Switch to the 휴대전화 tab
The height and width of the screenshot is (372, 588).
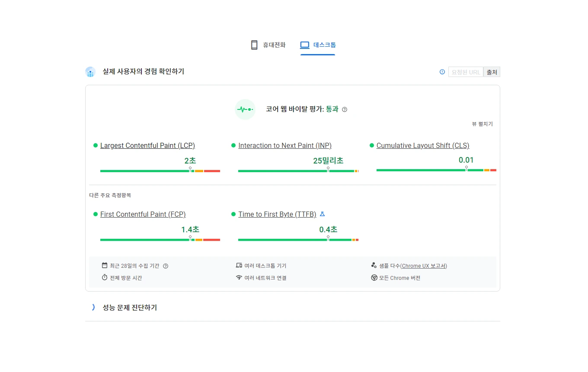(268, 45)
